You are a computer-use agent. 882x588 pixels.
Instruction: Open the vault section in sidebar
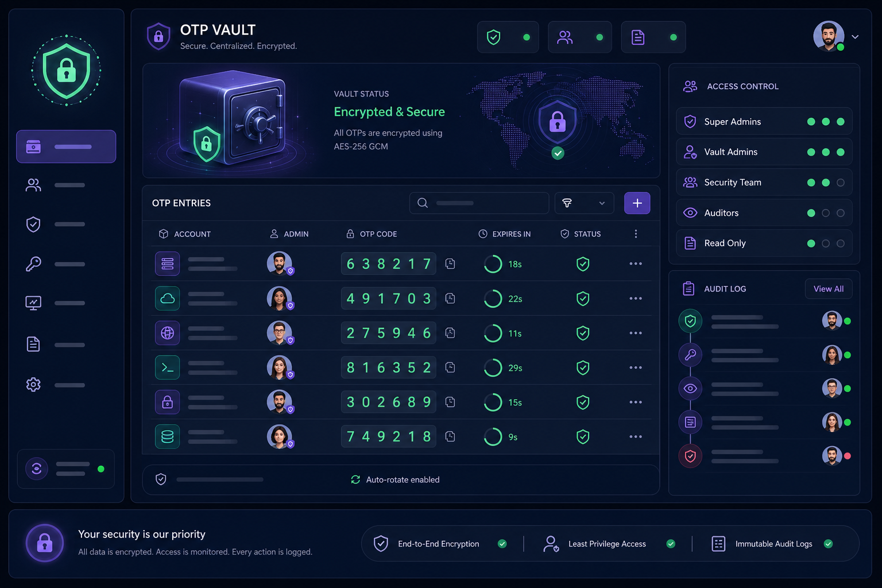point(66,146)
